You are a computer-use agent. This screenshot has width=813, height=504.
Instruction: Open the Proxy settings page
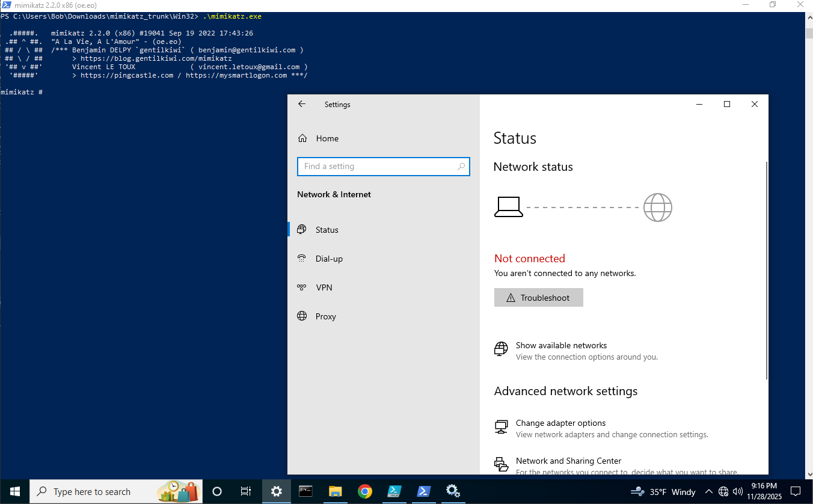click(325, 316)
